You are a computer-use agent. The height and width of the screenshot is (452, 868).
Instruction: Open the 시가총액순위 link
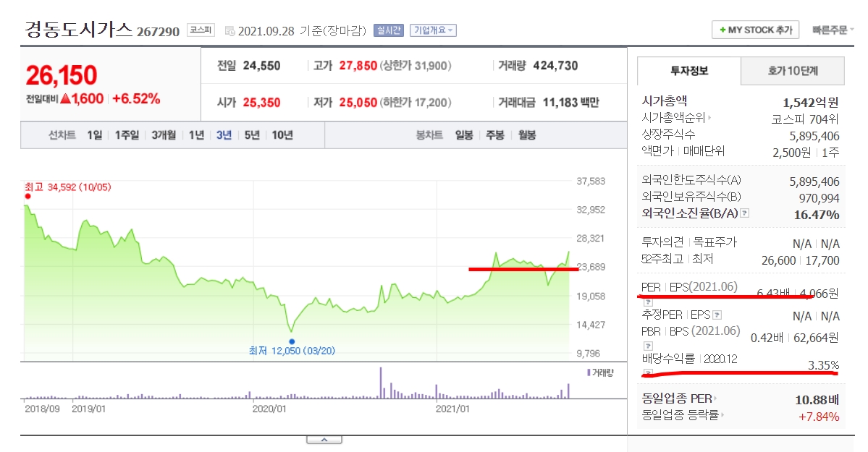(676, 118)
